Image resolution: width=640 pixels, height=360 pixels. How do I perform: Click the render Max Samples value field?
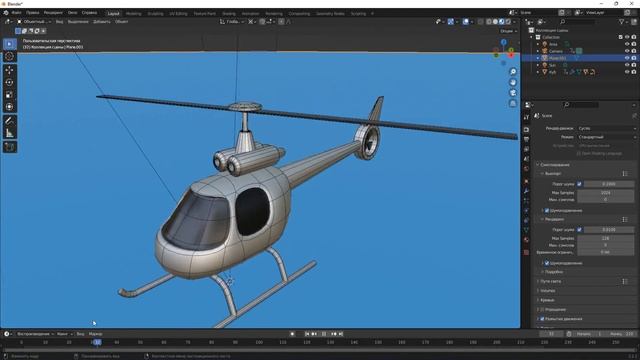point(606,238)
